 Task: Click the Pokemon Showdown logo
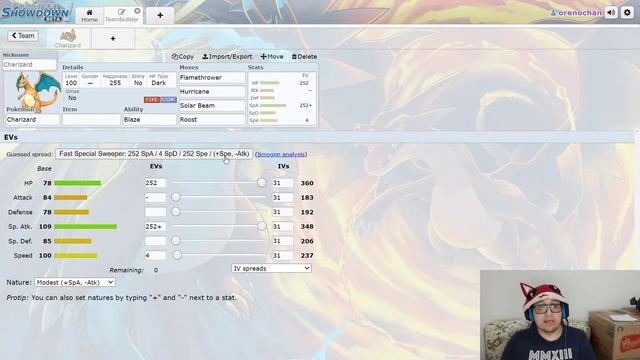coord(36,13)
